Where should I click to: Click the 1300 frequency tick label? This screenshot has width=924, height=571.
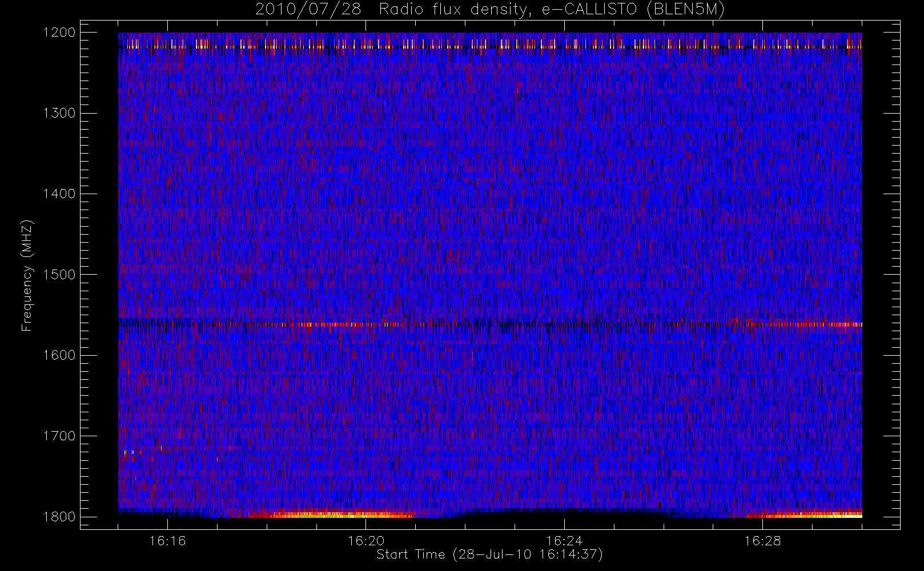pyautogui.click(x=59, y=113)
